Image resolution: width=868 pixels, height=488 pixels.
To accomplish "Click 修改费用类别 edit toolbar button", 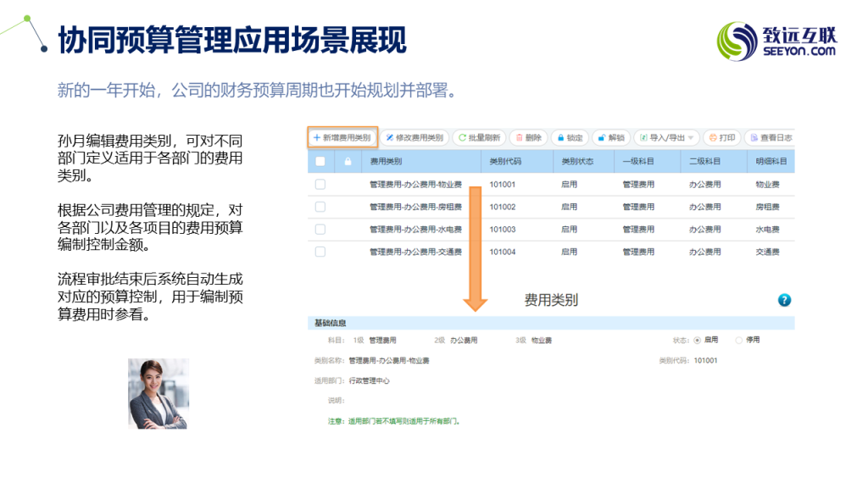I will (415, 137).
